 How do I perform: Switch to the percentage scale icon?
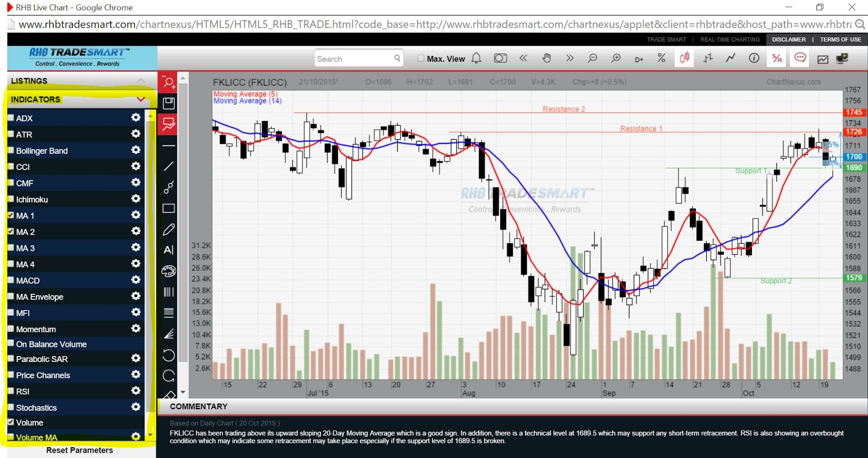[x=661, y=58]
